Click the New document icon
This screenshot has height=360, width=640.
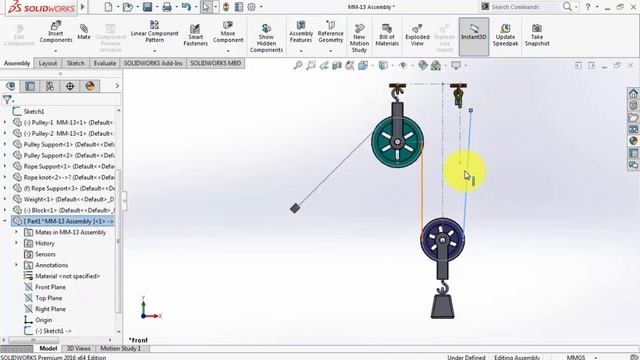pyautogui.click(x=108, y=7)
